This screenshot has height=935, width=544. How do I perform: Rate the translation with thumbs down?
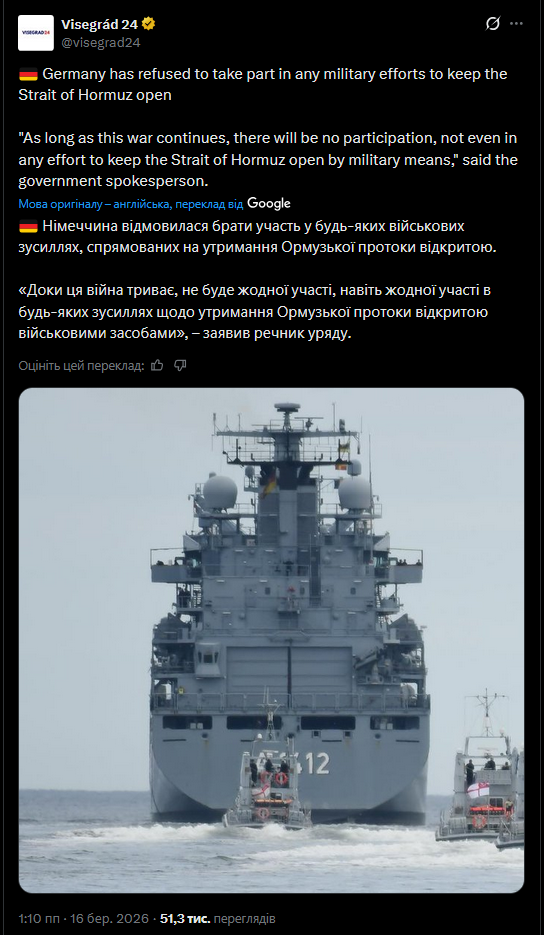pyautogui.click(x=180, y=365)
